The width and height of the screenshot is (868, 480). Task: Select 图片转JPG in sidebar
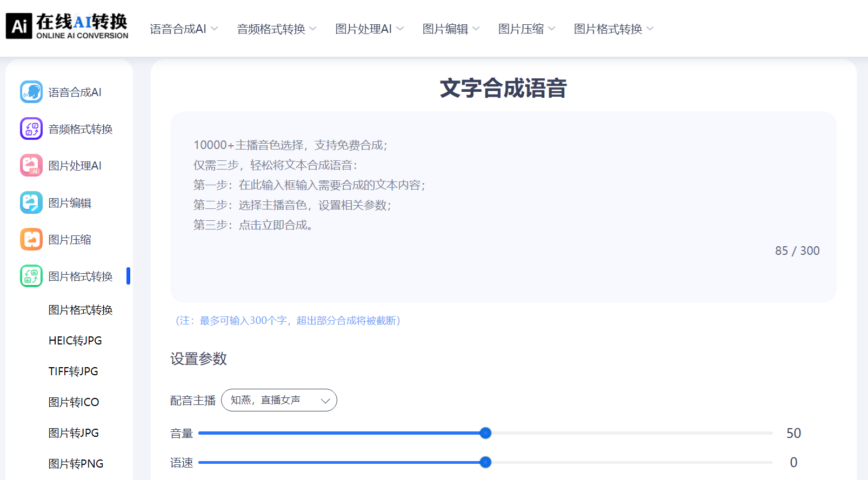click(74, 433)
